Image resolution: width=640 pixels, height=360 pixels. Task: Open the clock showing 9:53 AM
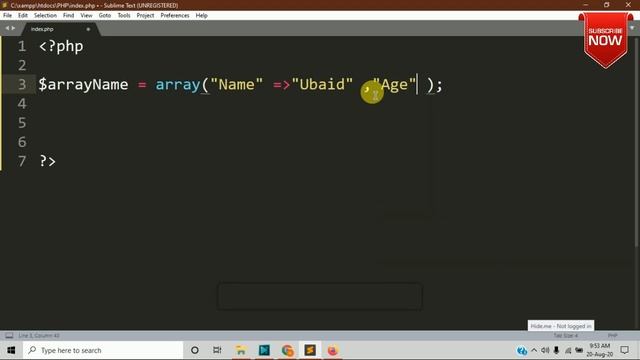click(600, 350)
